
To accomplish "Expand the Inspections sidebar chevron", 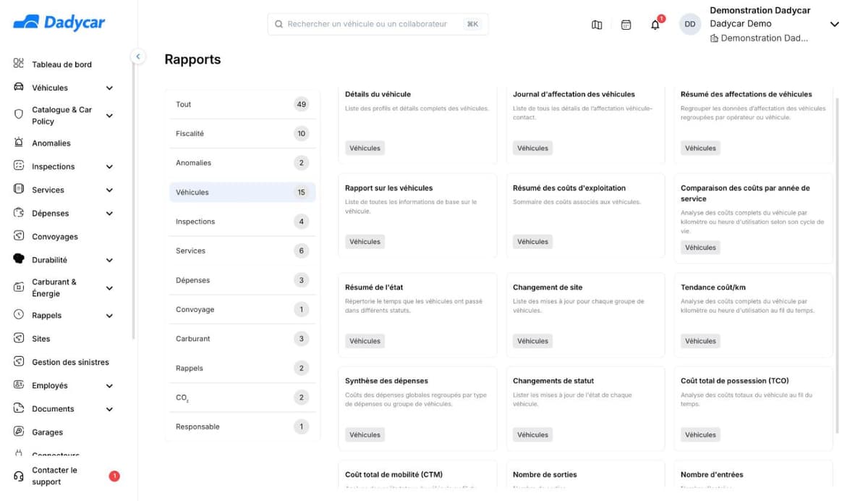I will coord(109,167).
